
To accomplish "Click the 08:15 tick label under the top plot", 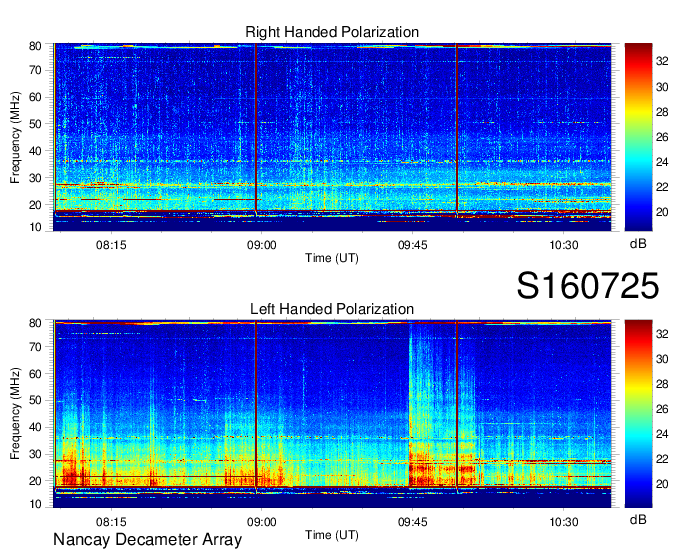I will pos(111,245).
